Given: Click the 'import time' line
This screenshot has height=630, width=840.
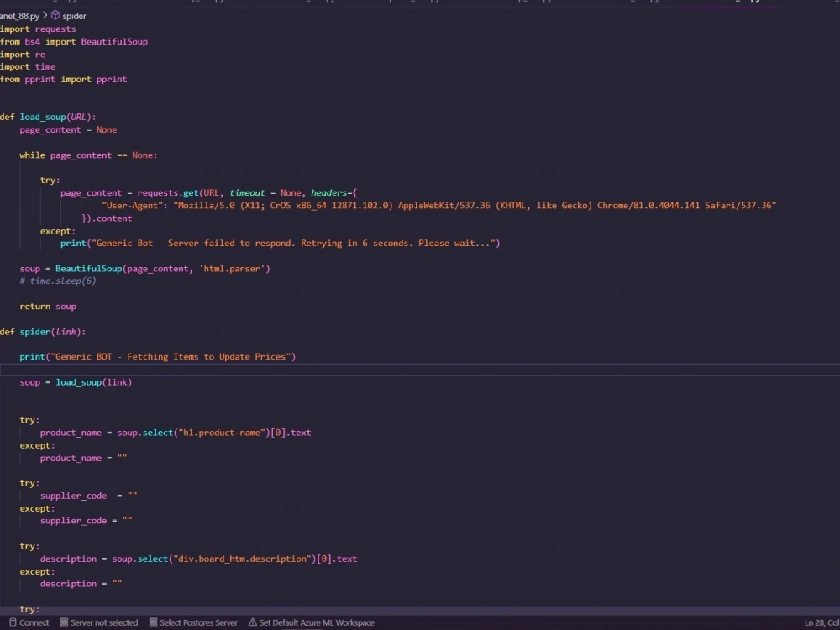Looking at the screenshot, I should [x=28, y=67].
